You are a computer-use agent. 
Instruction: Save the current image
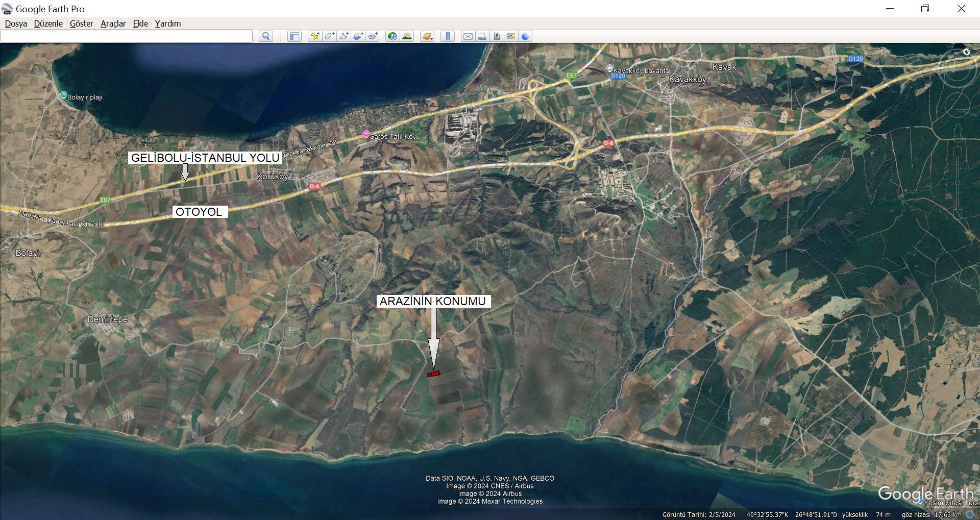click(497, 36)
